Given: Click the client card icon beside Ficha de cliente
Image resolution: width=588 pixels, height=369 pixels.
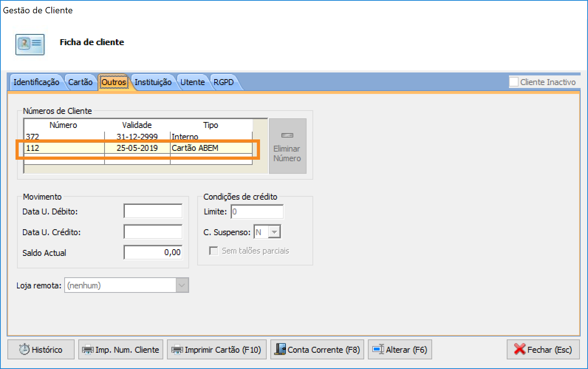Looking at the screenshot, I should point(30,44).
